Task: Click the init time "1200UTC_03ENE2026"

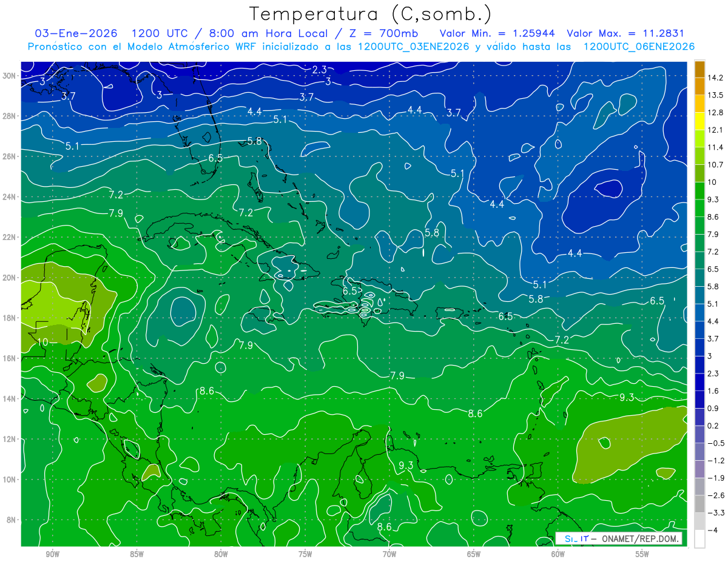Action: pos(414,47)
